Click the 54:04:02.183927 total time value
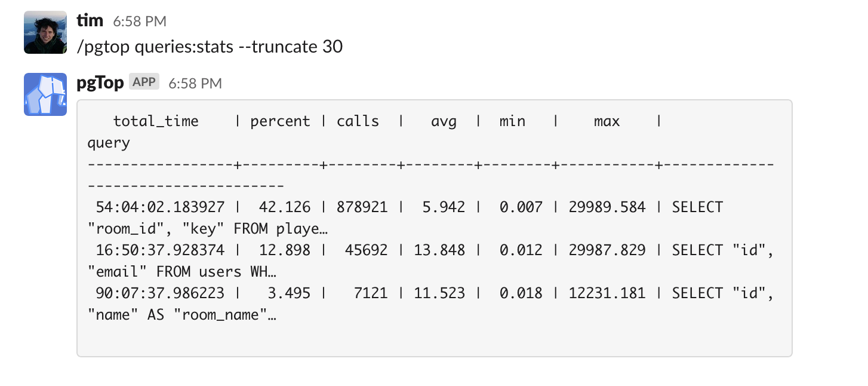Screen dimensions: 868x386 (160, 207)
